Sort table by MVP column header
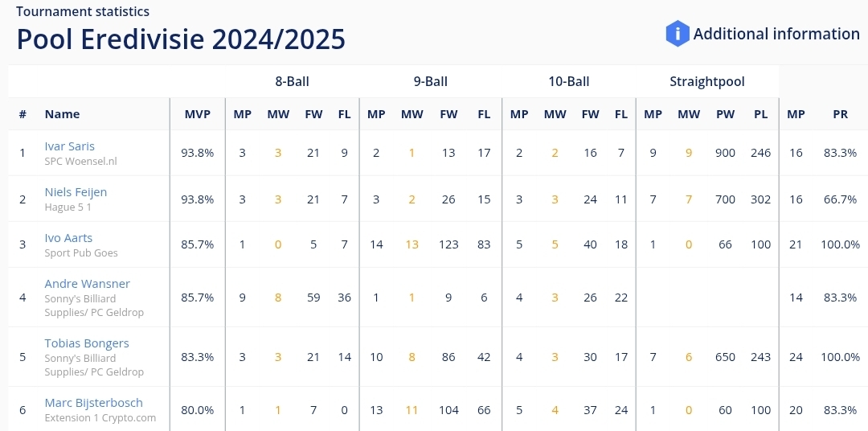Image resolution: width=868 pixels, height=431 pixels. (x=198, y=114)
